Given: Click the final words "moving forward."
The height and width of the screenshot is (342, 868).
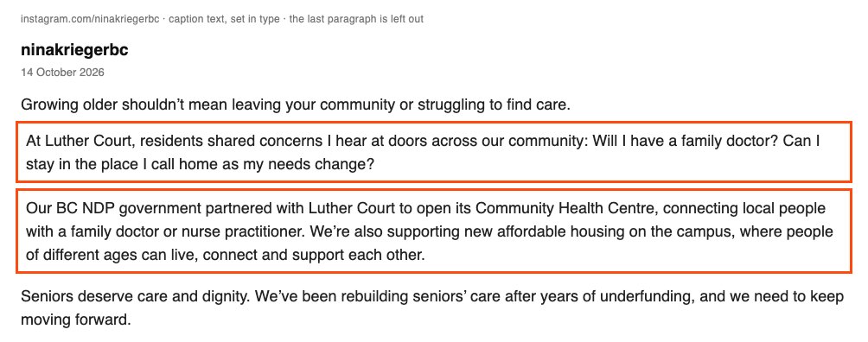Looking at the screenshot, I should [76, 320].
